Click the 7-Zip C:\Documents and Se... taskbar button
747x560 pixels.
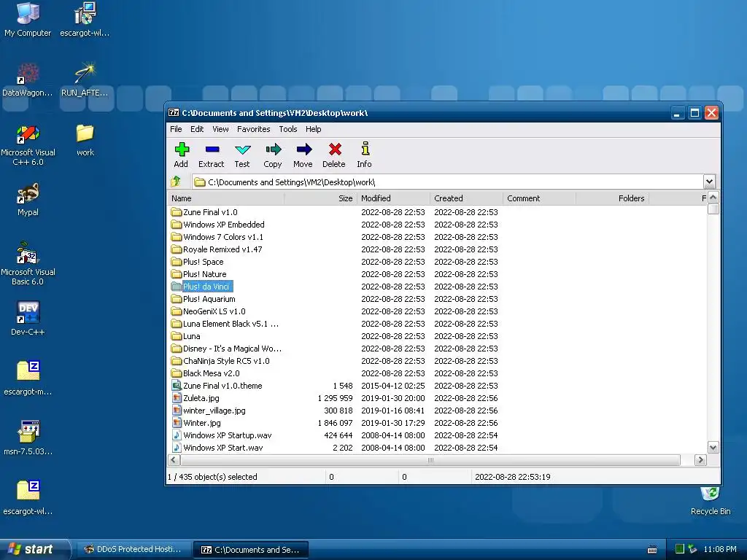pos(251,550)
